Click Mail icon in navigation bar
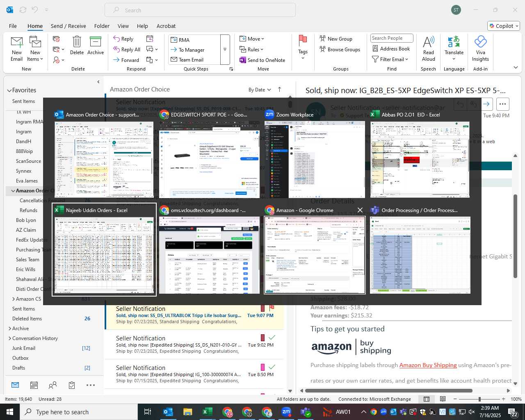The width and height of the screenshot is (525, 420). (15, 385)
